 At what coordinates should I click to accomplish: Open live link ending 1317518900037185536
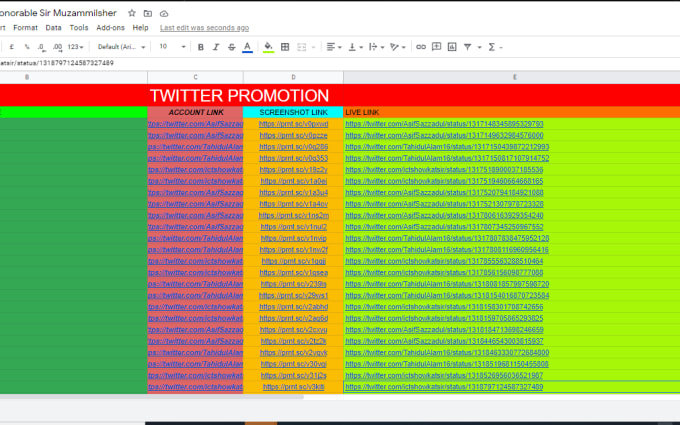coord(444,170)
